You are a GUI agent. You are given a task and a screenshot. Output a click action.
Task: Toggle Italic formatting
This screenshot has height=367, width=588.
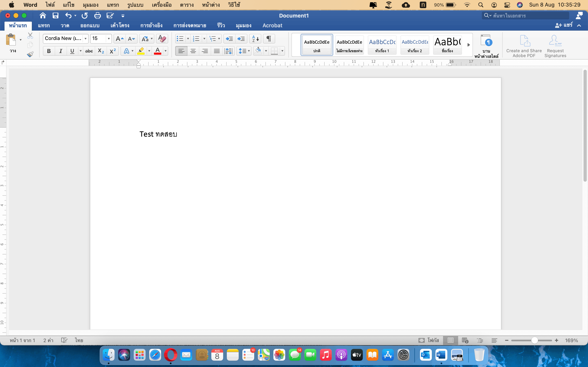pos(60,51)
